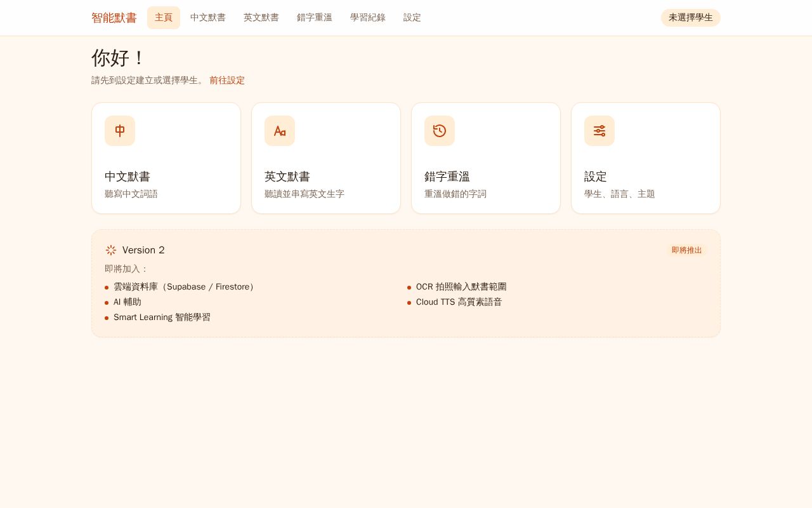Click the 即將加入： label
The image size is (812, 508).
(x=126, y=269)
